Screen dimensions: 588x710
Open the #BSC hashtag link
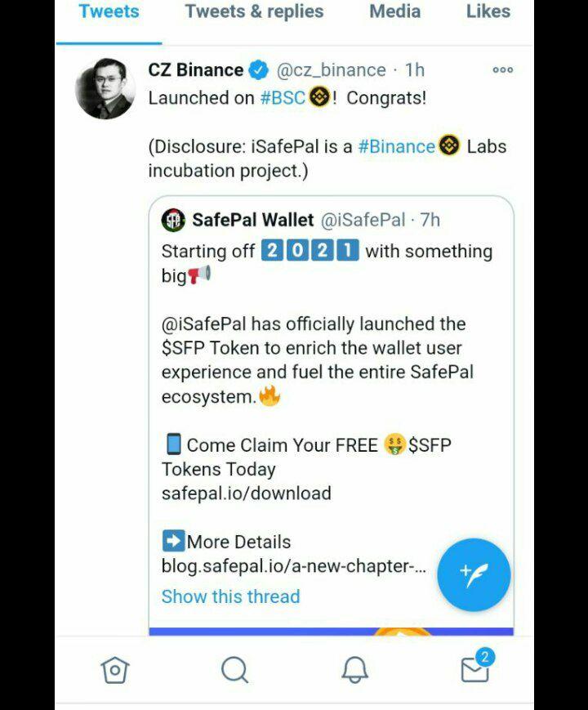[283, 98]
